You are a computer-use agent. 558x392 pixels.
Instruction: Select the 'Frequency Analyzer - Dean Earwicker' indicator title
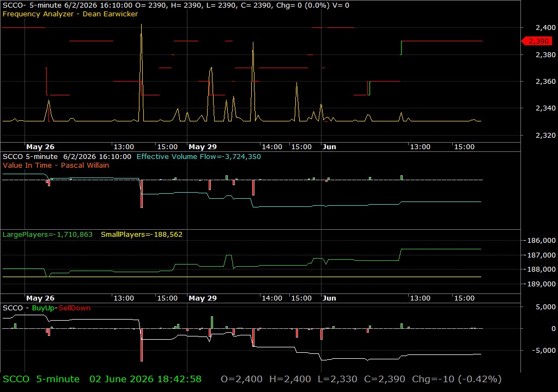(x=70, y=14)
